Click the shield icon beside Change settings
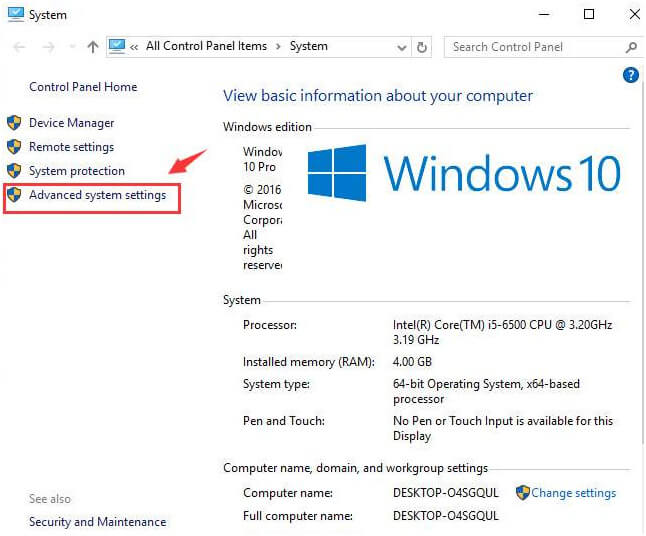646x536 pixels. [x=523, y=493]
